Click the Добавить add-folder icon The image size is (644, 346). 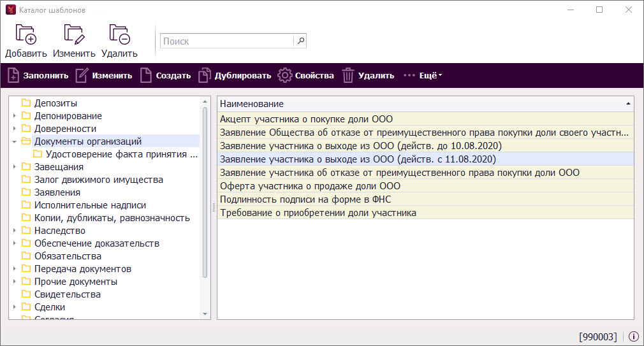(x=26, y=34)
